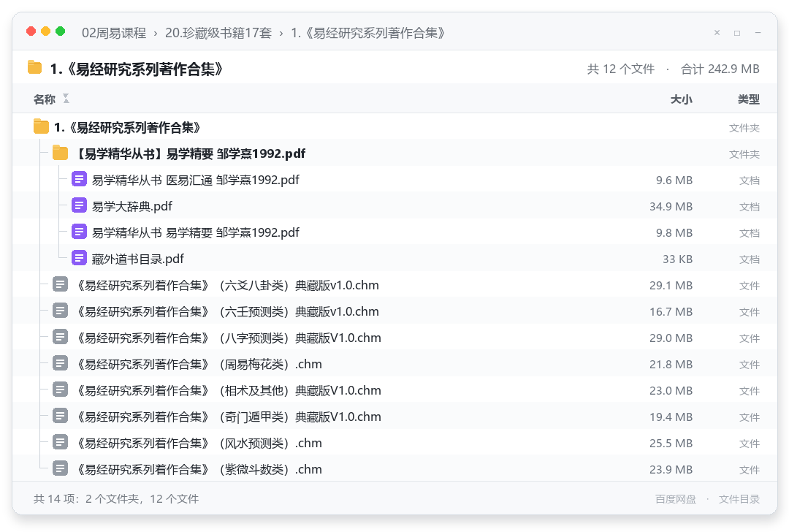Select root tree row 1.《易经研究系列著作合集》
The width and height of the screenshot is (789, 532).
[394, 127]
